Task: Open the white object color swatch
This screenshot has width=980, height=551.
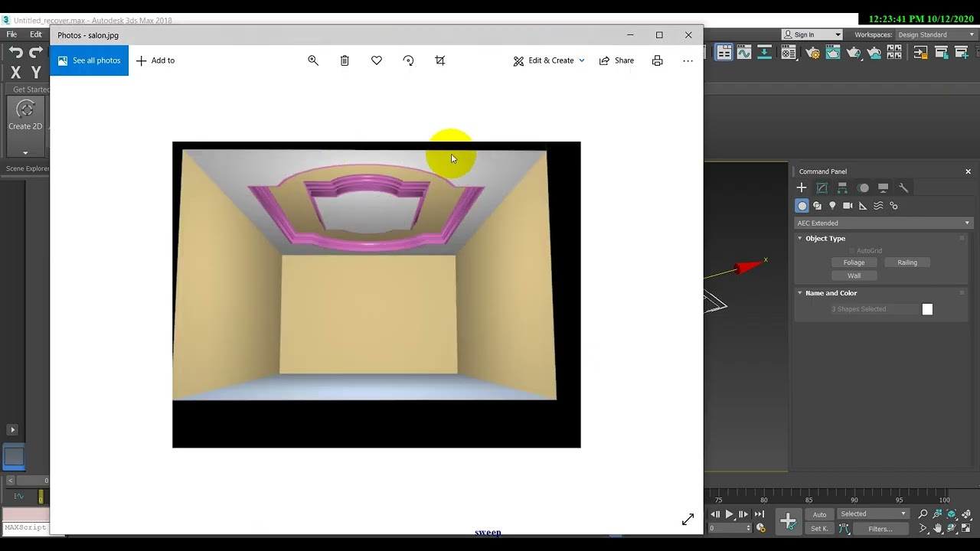Action: [927, 309]
